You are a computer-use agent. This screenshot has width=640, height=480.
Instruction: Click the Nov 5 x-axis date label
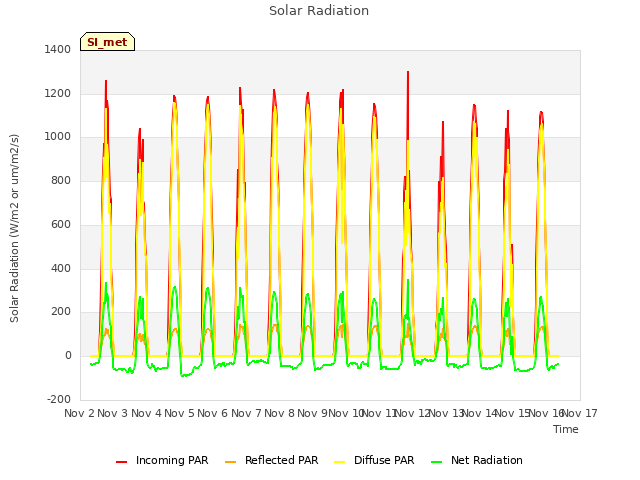click(180, 413)
